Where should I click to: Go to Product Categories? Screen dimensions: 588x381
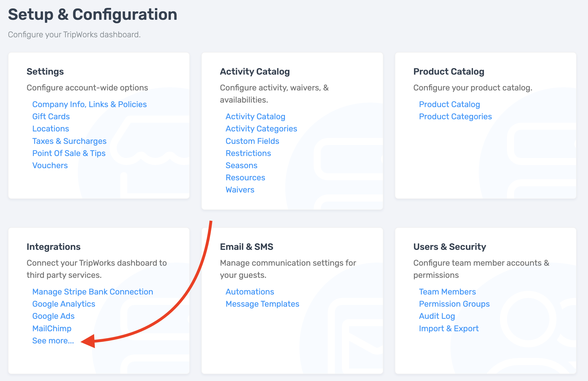pos(455,116)
